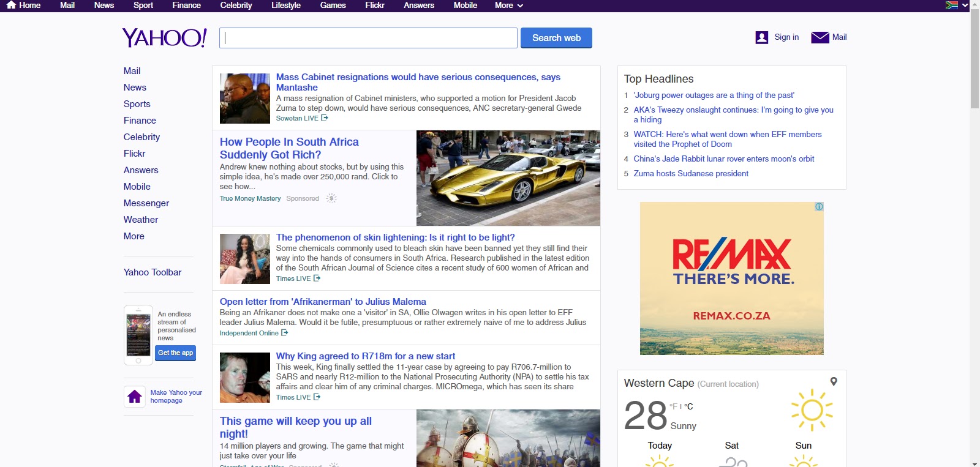Open Mass Cabinet resignations headline

418,82
